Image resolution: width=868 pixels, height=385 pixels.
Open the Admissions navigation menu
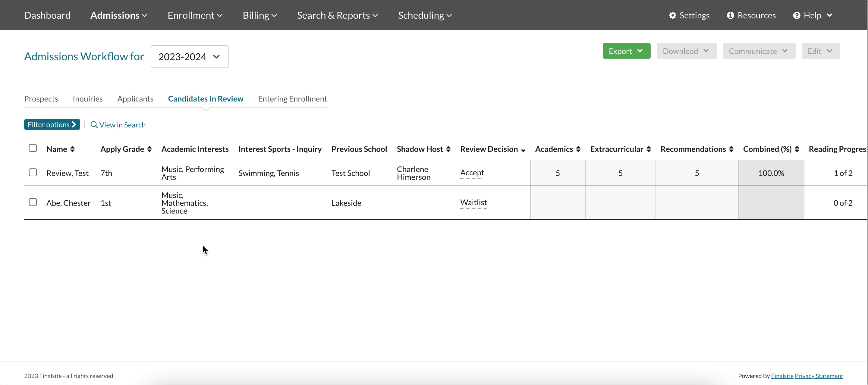pyautogui.click(x=119, y=15)
